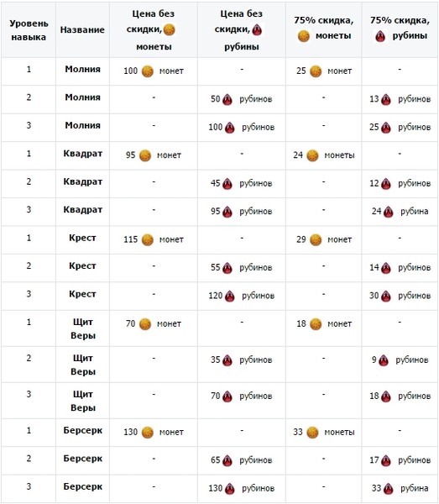439x504 pixels.
Task: Click the coin icon beside 115 монет
Action: coord(148,240)
